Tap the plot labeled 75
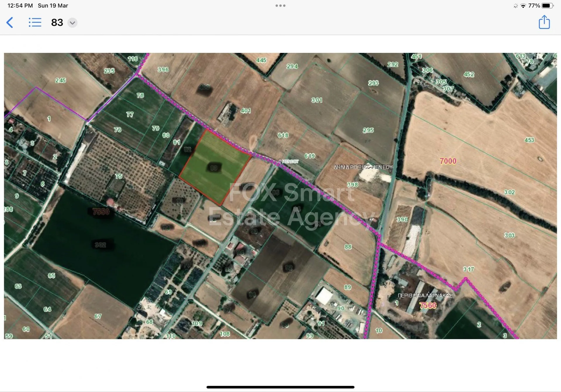 pos(119,176)
